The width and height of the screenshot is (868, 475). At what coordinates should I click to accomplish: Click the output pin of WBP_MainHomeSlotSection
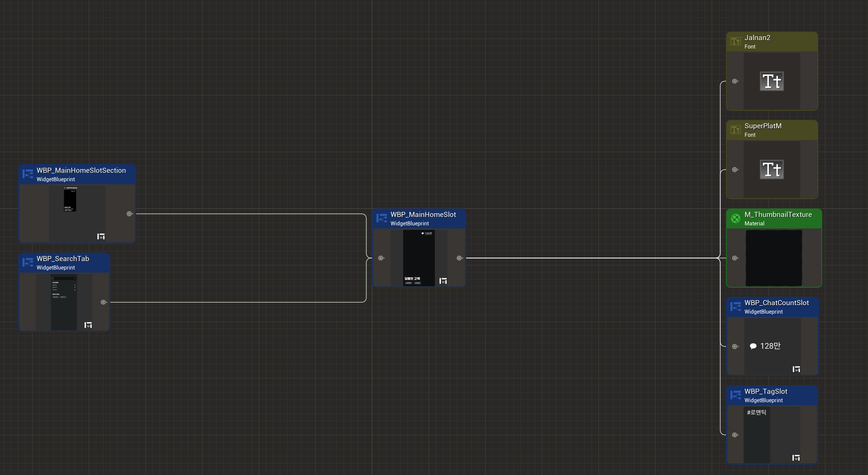click(x=129, y=214)
